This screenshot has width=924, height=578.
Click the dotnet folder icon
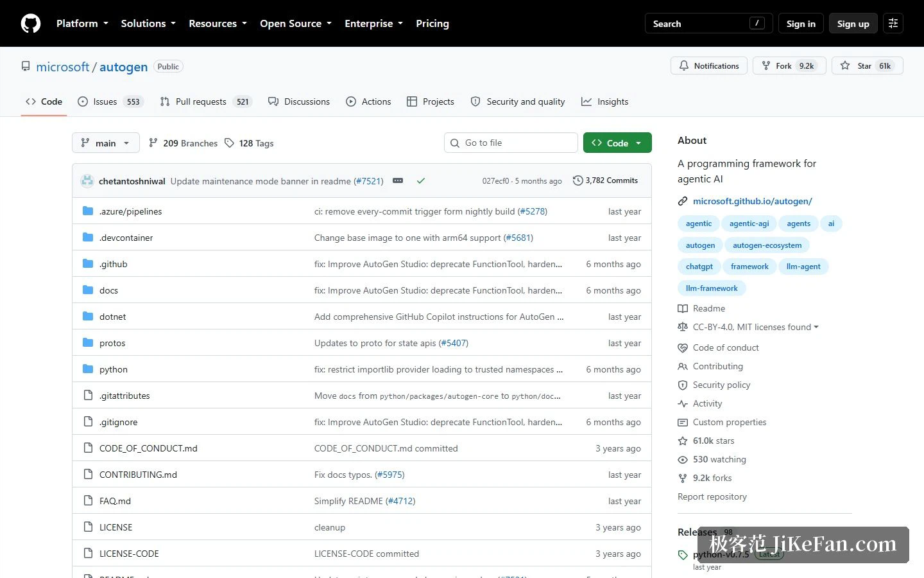[88, 317]
